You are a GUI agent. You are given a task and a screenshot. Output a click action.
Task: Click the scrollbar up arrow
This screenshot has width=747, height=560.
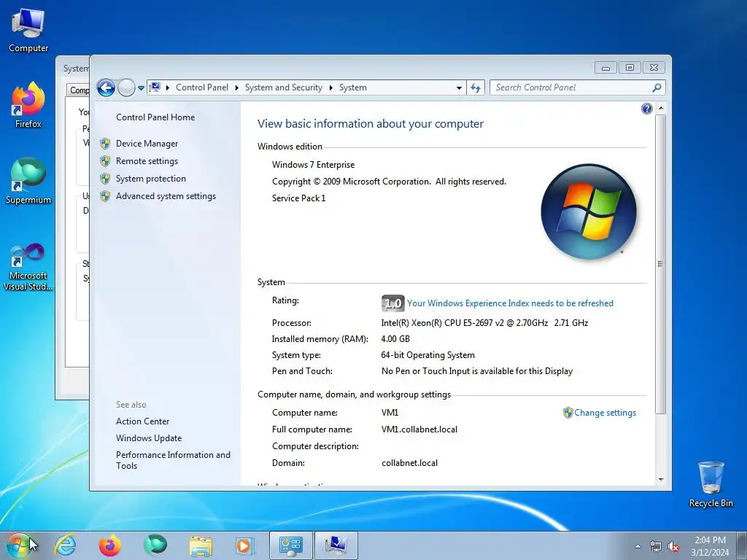pyautogui.click(x=660, y=109)
